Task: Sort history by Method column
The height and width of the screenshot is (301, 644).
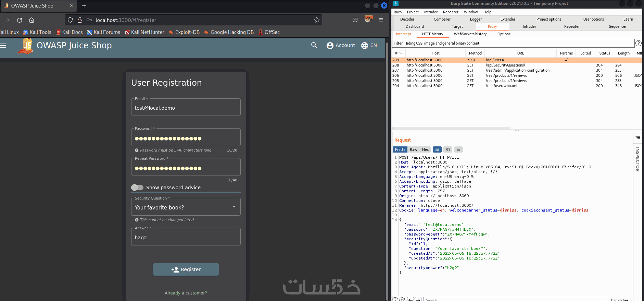Action: click(x=475, y=53)
